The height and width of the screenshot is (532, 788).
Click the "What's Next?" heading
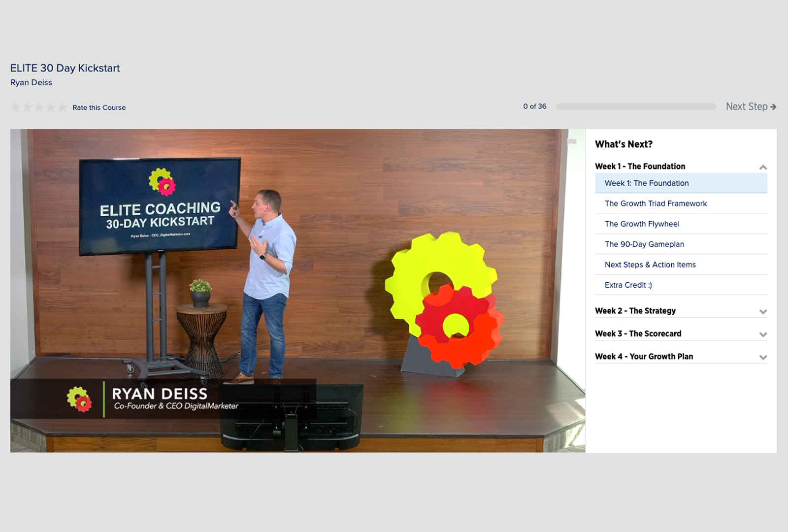624,144
